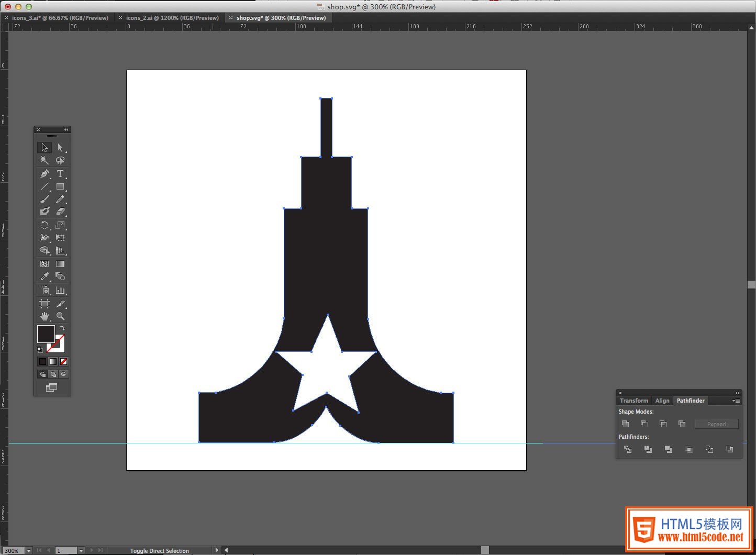
Task: Select the Gradient tool
Action: coord(60,264)
